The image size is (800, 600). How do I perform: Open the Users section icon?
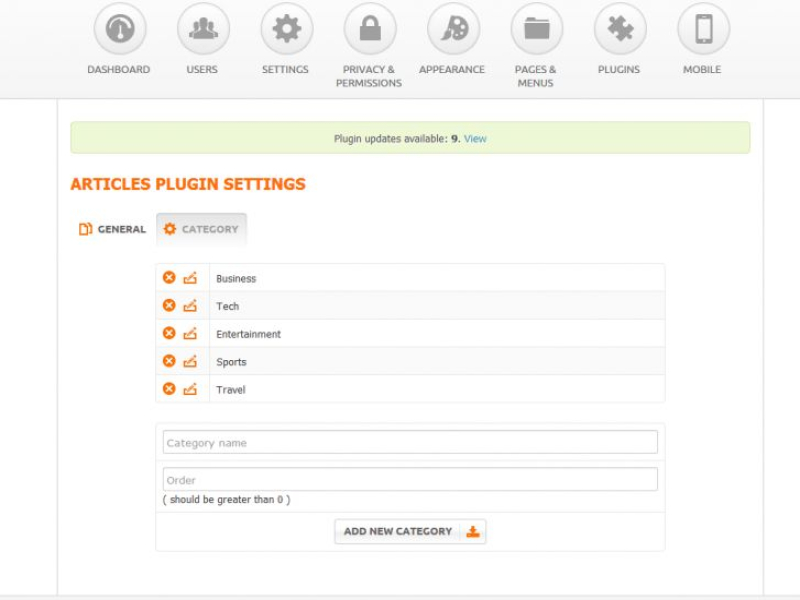click(203, 29)
